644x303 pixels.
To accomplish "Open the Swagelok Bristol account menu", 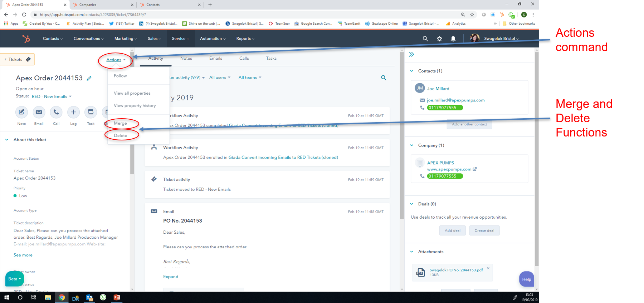I will pos(501,39).
